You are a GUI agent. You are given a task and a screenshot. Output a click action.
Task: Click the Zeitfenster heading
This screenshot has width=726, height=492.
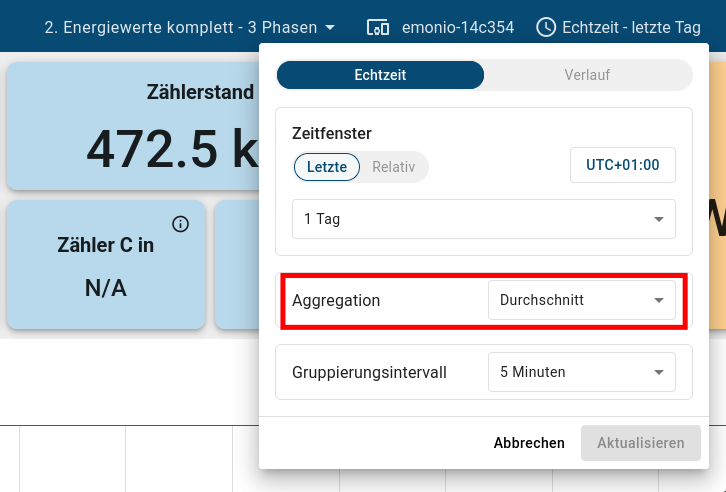click(332, 133)
